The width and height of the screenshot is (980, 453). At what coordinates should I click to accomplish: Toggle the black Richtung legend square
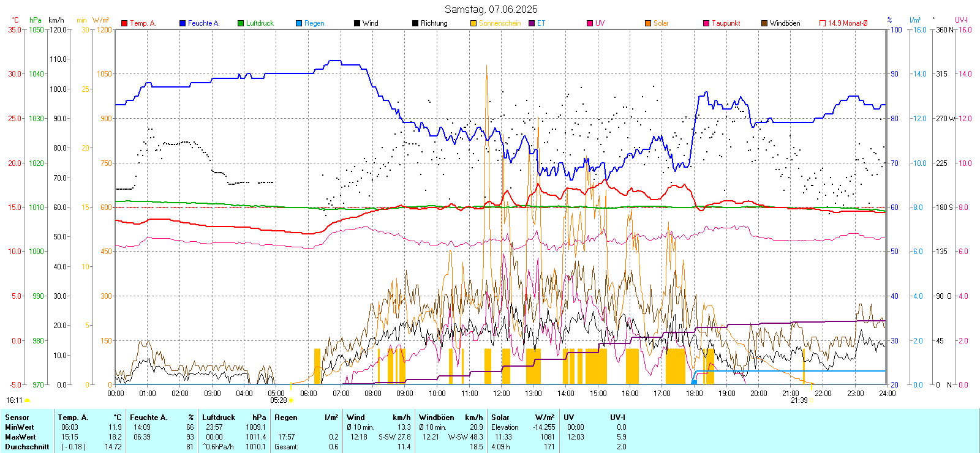coord(415,23)
